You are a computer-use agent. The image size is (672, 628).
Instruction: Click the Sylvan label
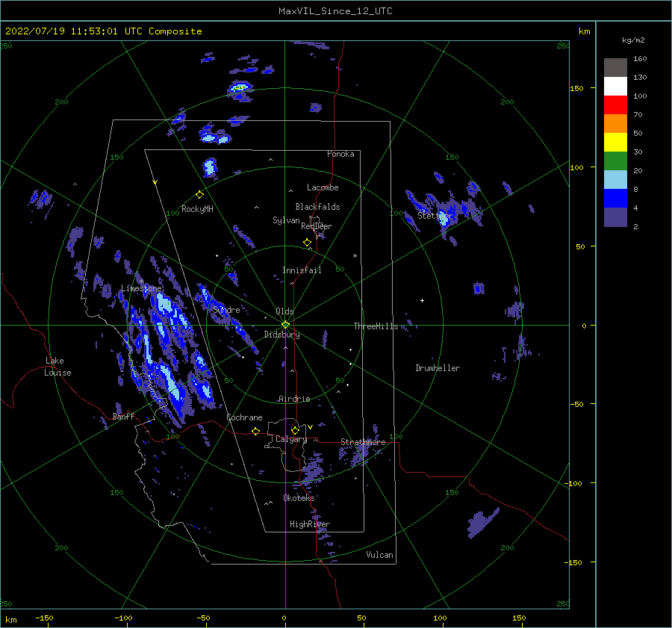pyautogui.click(x=286, y=220)
